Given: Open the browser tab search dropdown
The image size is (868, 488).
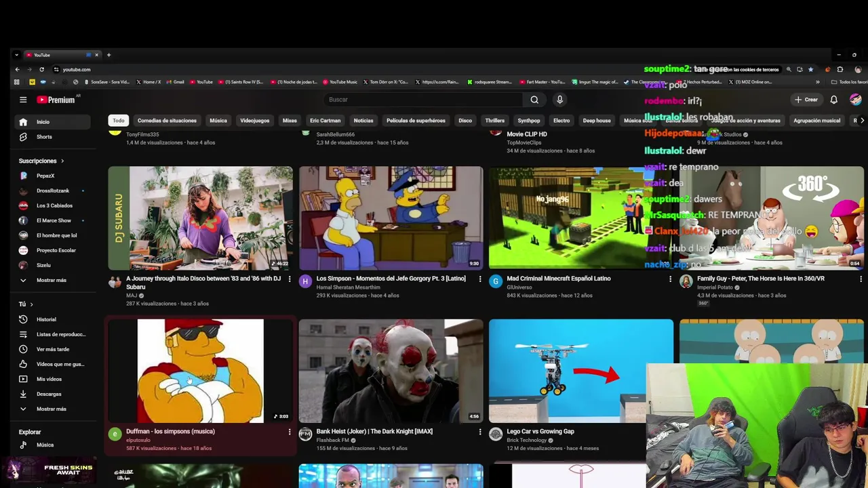Looking at the screenshot, I should pos(16,55).
